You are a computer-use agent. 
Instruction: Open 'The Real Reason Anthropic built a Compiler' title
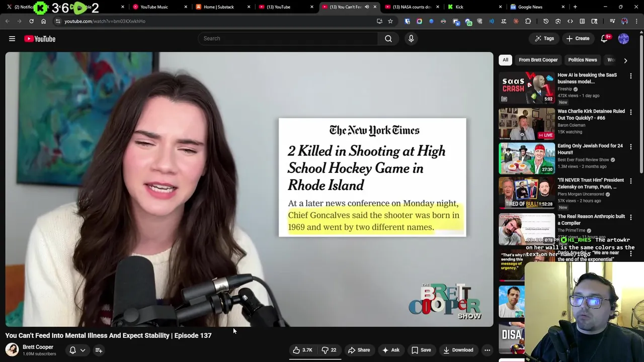(591, 220)
